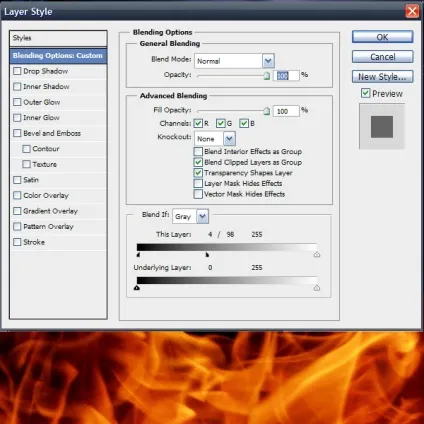The width and height of the screenshot is (424, 424).
Task: Click Underlying Layer white slider handle
Action: click(317, 288)
